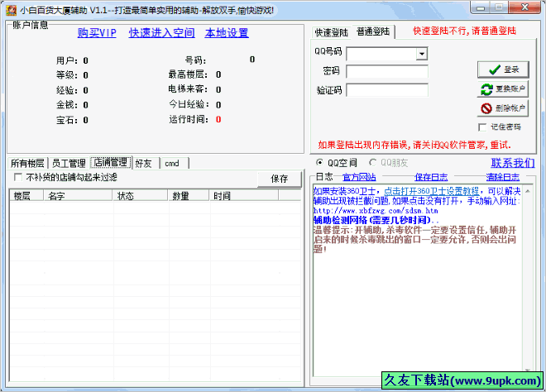546x392 pixels.
Task: Click the http://www.xbfzwg.com/sdsm.htm URL text
Action: coord(376,211)
